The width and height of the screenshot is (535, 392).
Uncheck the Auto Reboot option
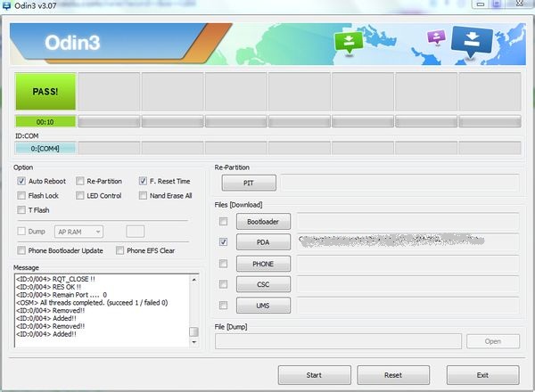click(x=21, y=181)
